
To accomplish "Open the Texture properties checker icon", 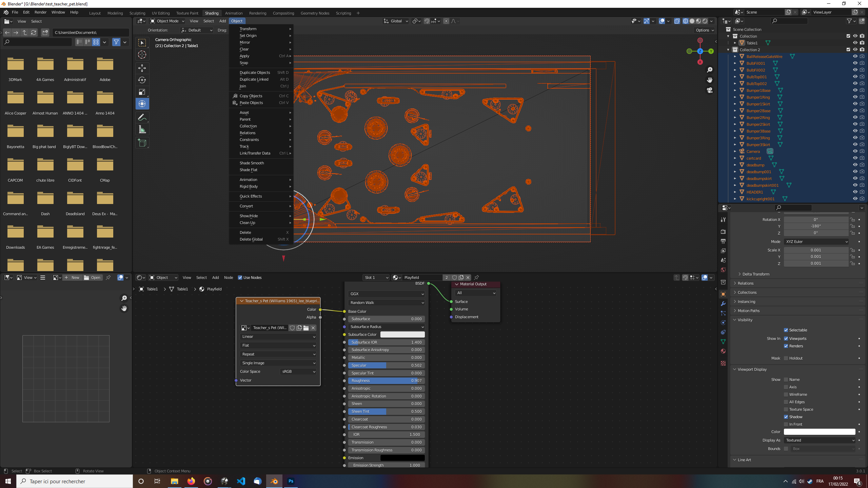I will 723,363.
